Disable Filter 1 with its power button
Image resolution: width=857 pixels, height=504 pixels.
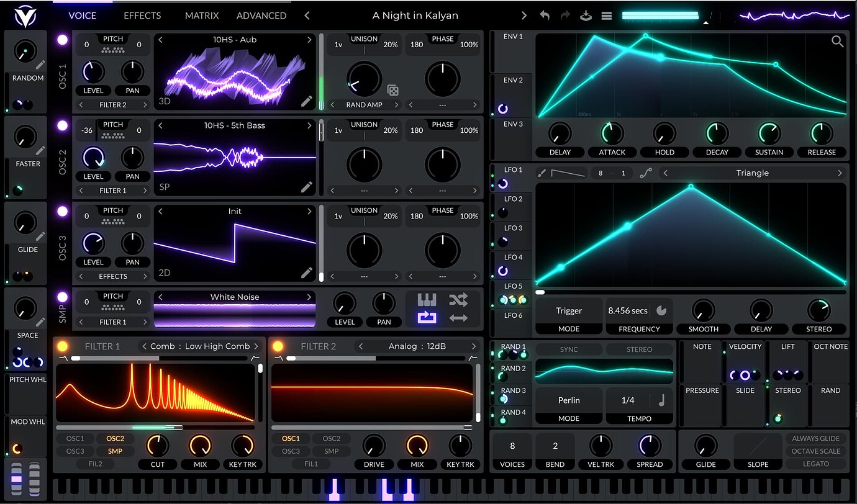point(62,346)
